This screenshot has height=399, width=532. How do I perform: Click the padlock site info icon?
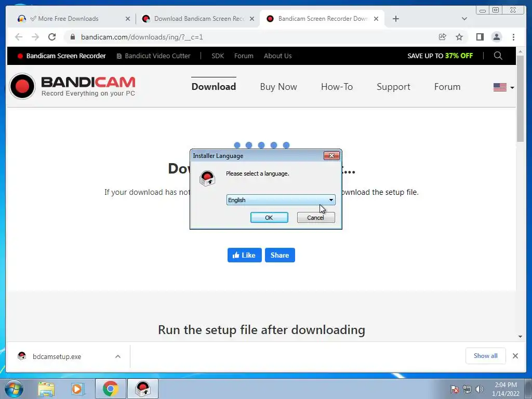pos(73,37)
